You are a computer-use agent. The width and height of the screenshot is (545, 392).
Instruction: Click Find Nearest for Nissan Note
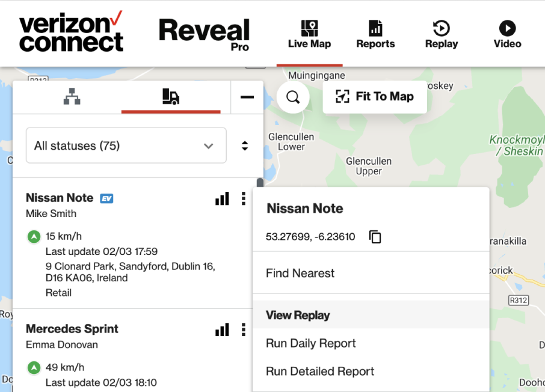tap(300, 273)
